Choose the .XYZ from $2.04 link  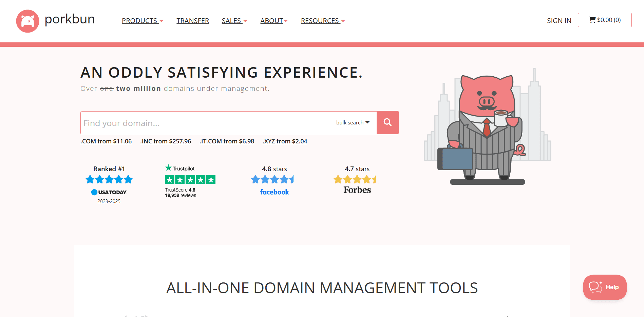click(x=285, y=141)
